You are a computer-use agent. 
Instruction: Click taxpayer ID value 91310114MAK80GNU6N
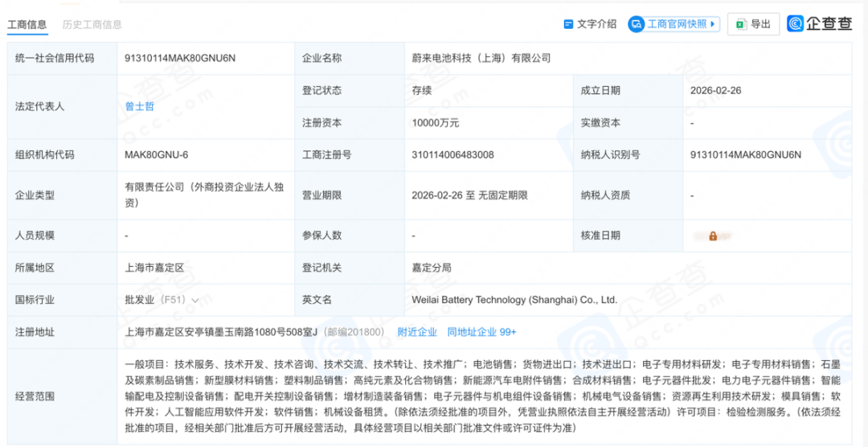tap(746, 154)
